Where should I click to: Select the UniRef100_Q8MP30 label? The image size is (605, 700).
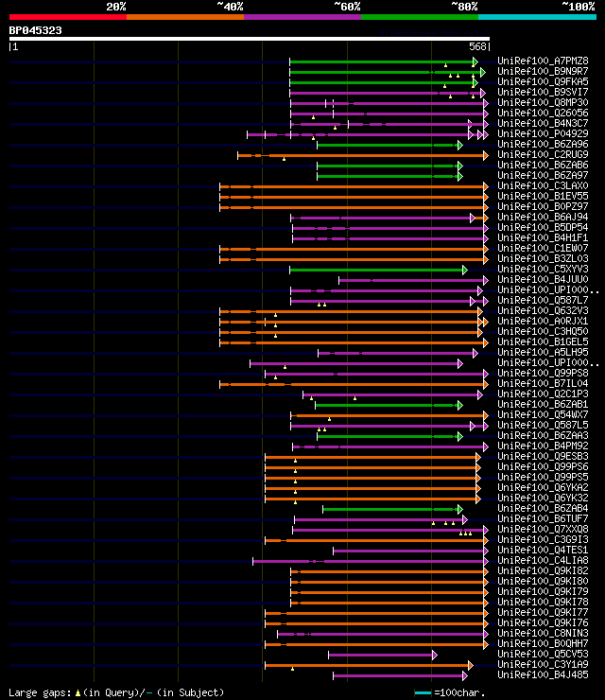pyautogui.click(x=543, y=102)
